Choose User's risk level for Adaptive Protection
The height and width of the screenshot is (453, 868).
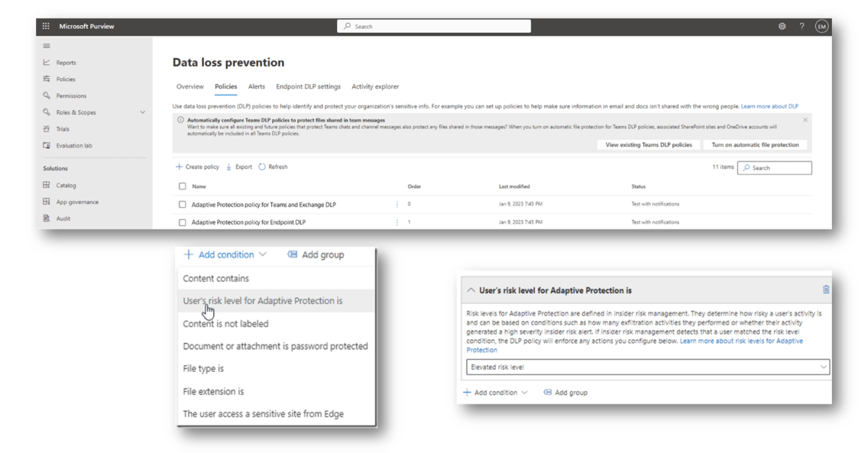263,300
